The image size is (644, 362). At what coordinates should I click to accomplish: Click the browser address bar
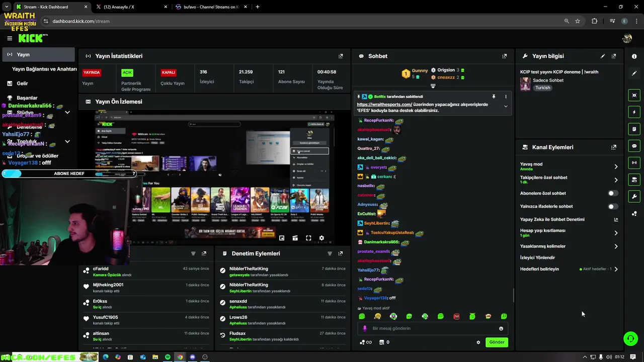pos(302,21)
